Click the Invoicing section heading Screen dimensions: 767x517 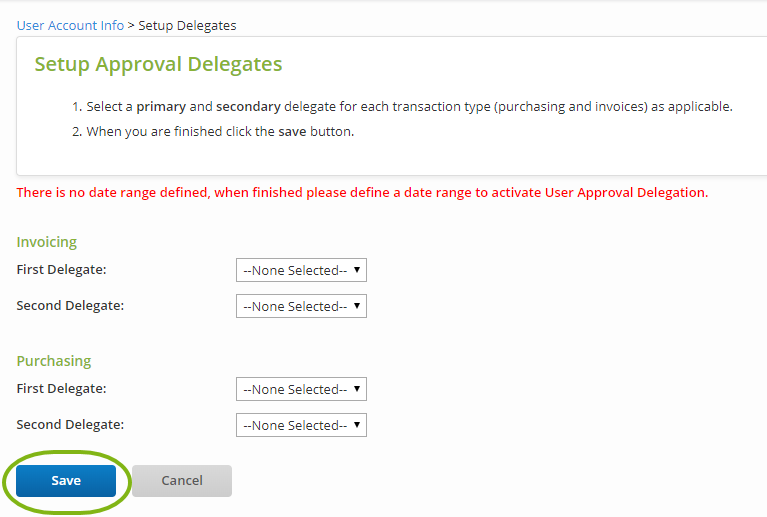(46, 242)
